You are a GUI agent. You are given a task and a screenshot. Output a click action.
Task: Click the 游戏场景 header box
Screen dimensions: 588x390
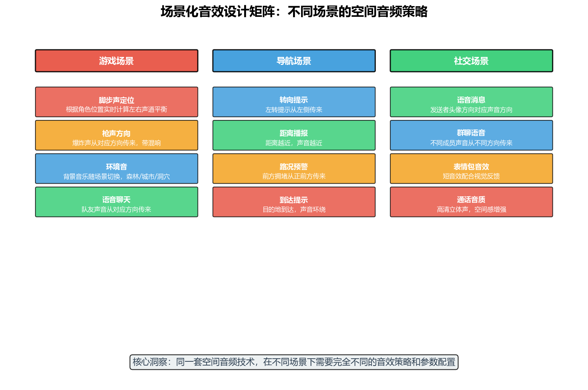tap(116, 61)
